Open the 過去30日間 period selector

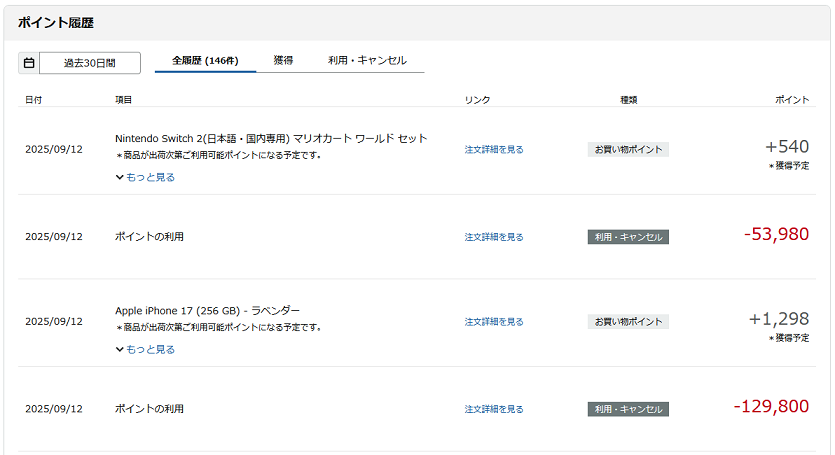89,63
